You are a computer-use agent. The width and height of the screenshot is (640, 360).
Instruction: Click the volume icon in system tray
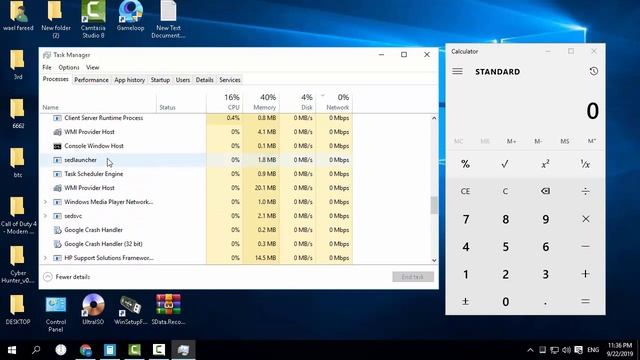566,350
